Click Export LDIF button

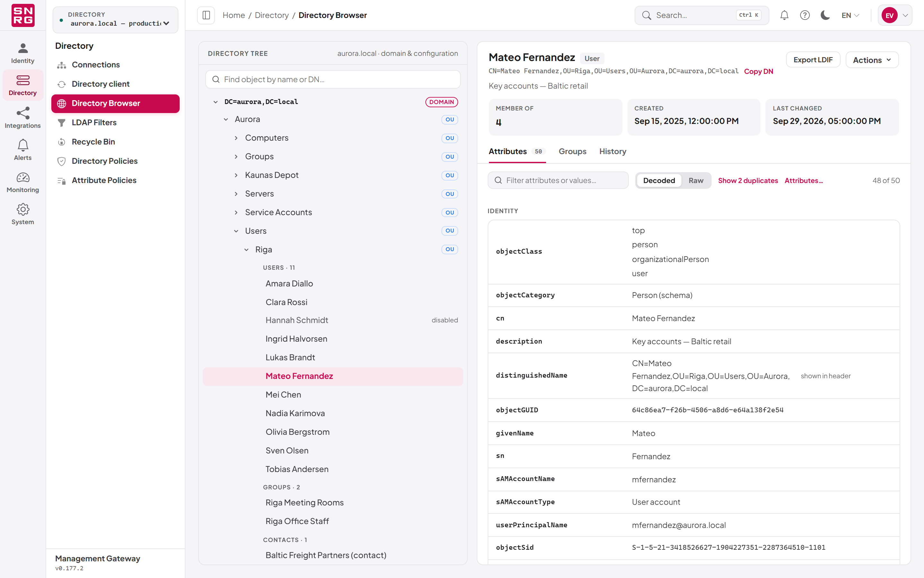(x=813, y=60)
